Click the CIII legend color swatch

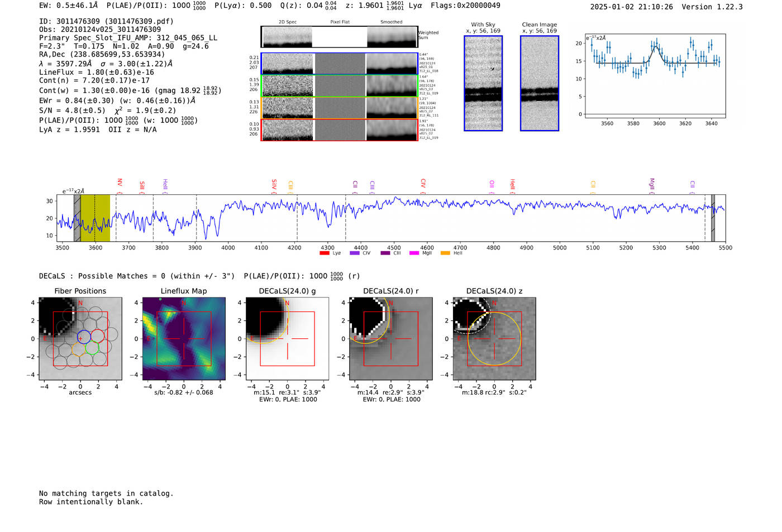pyautogui.click(x=385, y=253)
